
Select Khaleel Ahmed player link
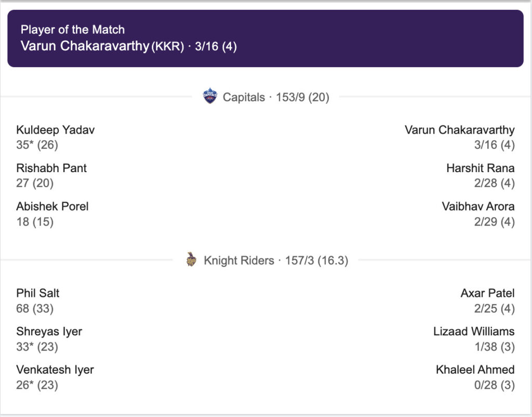475,370
